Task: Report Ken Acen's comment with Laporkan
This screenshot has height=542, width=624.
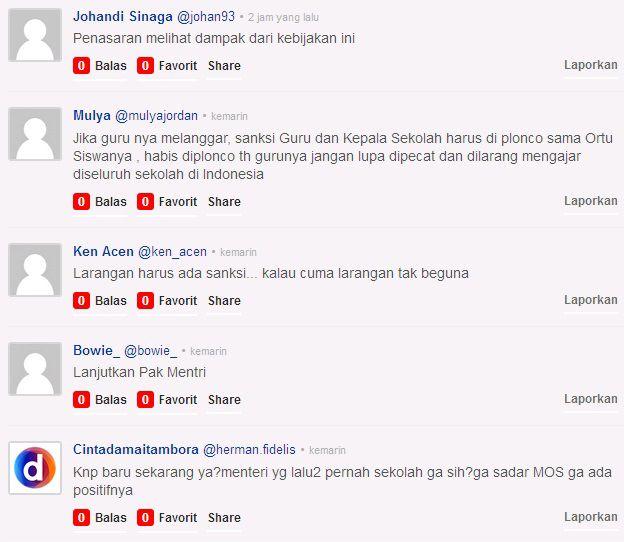Action: [591, 300]
